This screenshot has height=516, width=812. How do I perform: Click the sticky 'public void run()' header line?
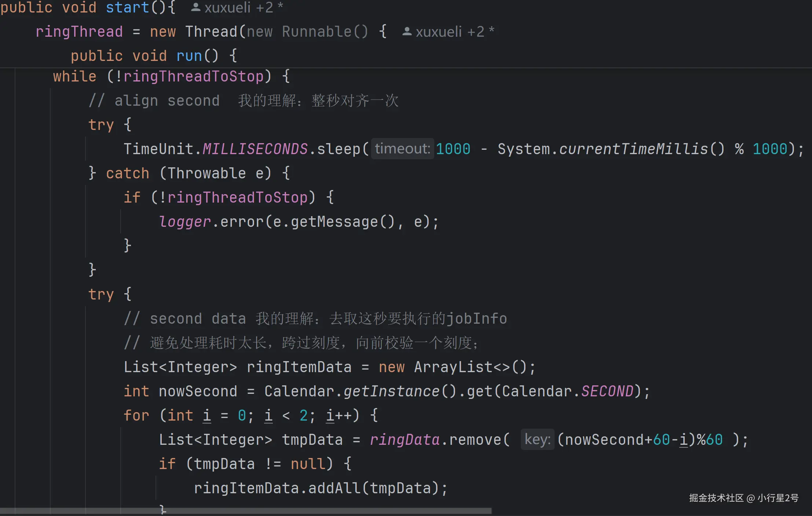[154, 56]
